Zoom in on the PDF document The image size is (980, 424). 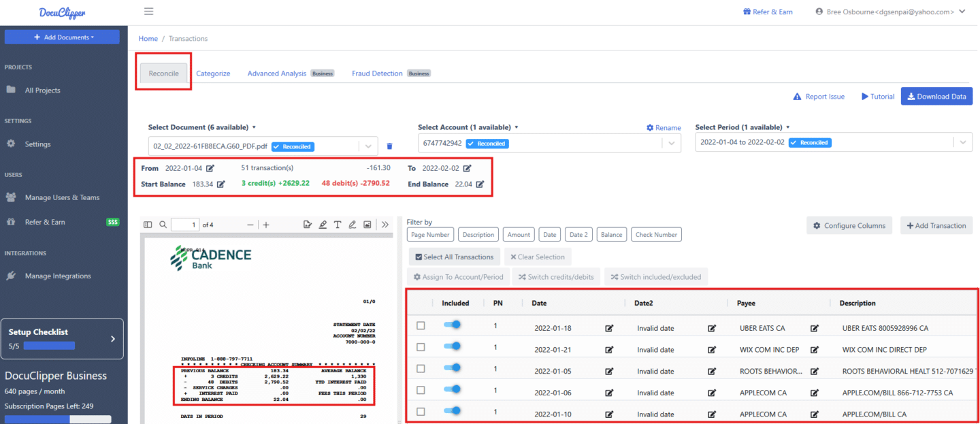(266, 225)
